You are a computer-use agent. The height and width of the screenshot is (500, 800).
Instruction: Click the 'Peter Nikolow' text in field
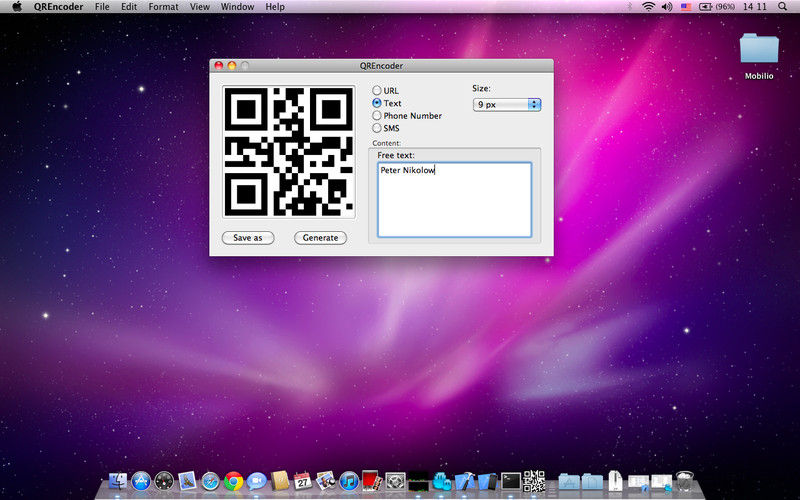(407, 170)
